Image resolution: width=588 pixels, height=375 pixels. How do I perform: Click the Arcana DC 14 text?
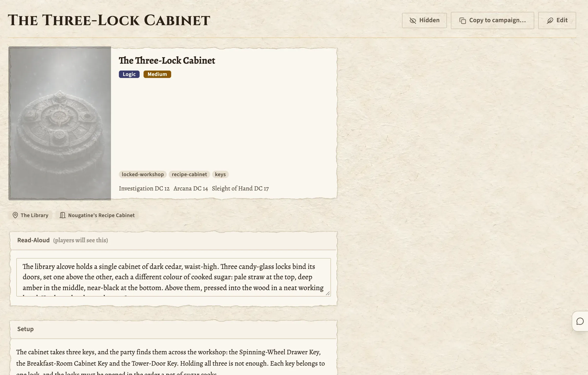[191, 188]
